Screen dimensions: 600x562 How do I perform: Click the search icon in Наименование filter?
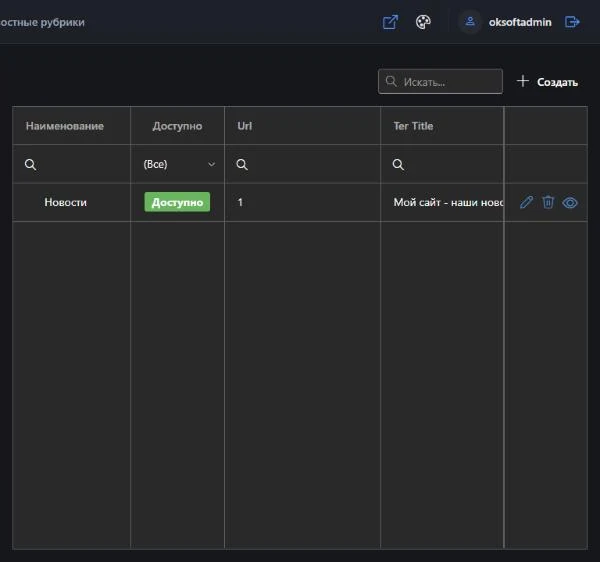pyautogui.click(x=30, y=165)
